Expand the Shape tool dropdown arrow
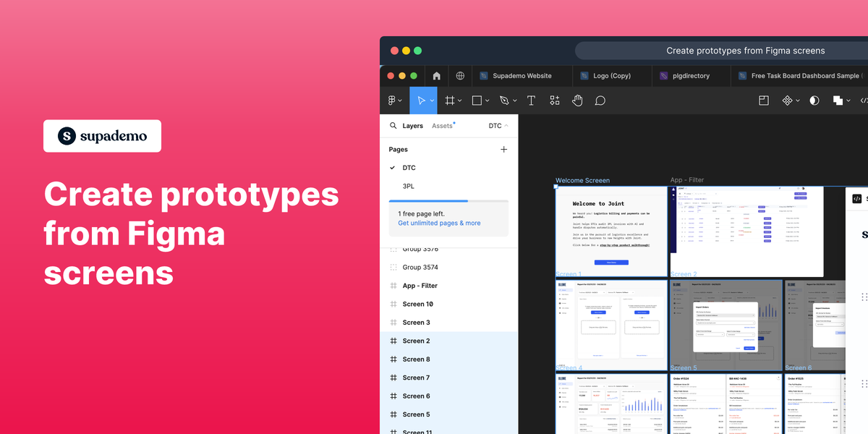The height and width of the screenshot is (434, 868). [x=487, y=100]
